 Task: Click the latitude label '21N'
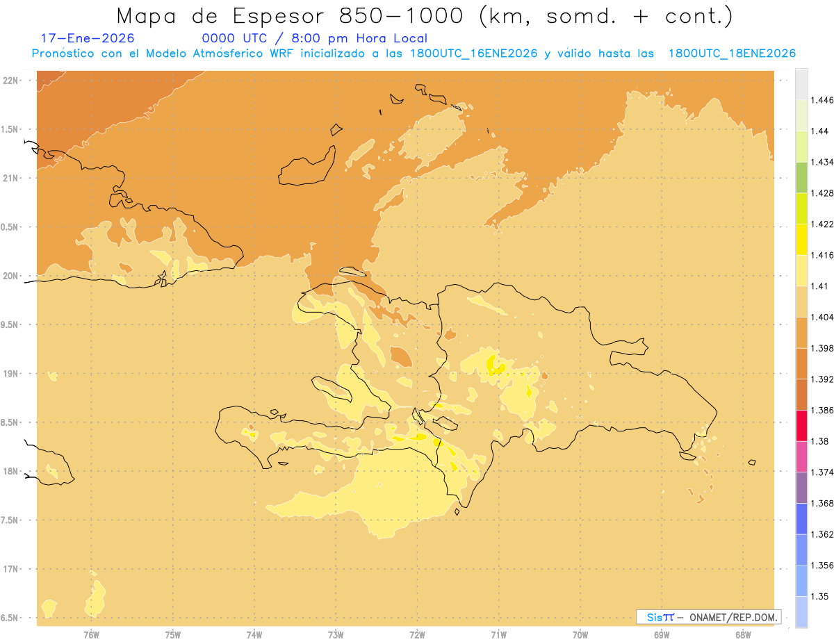click(x=10, y=178)
